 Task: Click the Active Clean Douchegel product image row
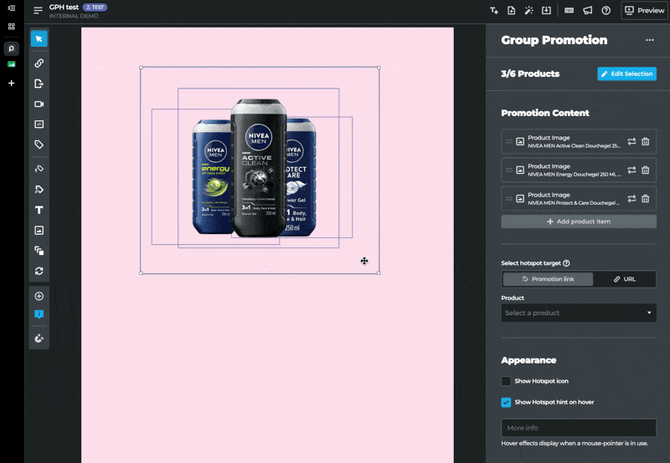pyautogui.click(x=579, y=142)
